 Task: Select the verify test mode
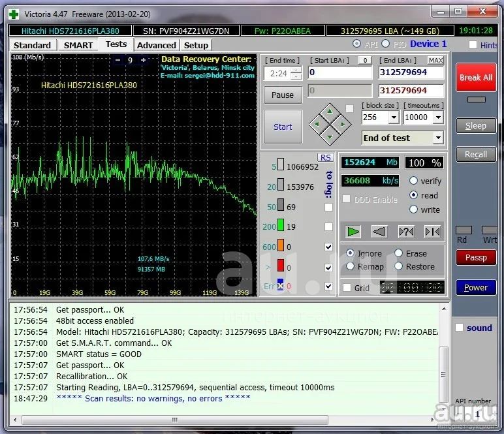(413, 181)
